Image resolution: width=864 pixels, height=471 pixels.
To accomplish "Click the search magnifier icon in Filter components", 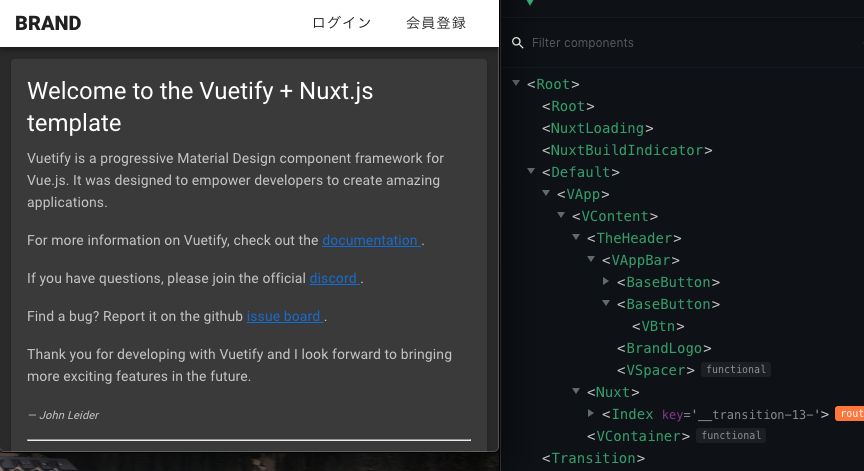I will (x=517, y=43).
